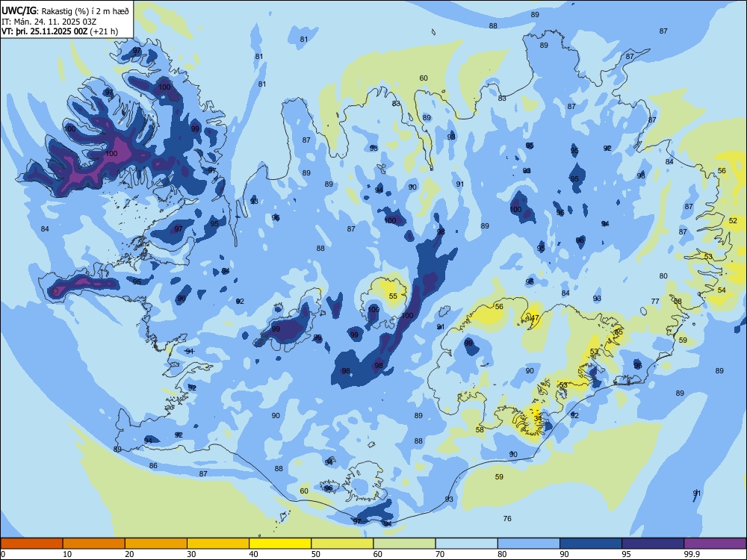The height and width of the screenshot is (560, 747).
Task: Click the medium blue 80–90 legend swatch
Action: click(529, 544)
